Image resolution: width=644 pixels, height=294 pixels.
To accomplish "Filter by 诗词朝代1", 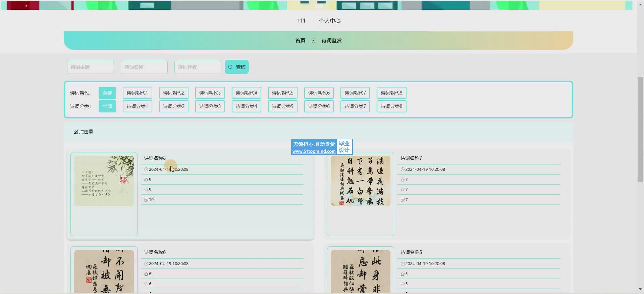I will pos(138,93).
